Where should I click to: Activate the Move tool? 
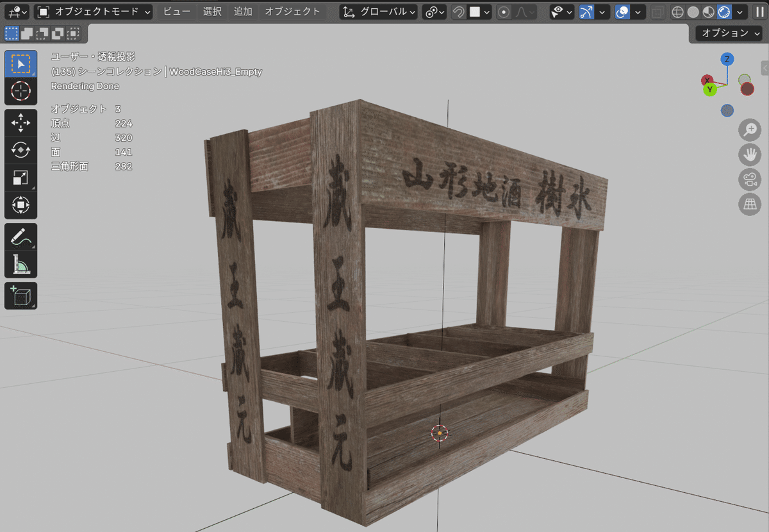click(21, 122)
